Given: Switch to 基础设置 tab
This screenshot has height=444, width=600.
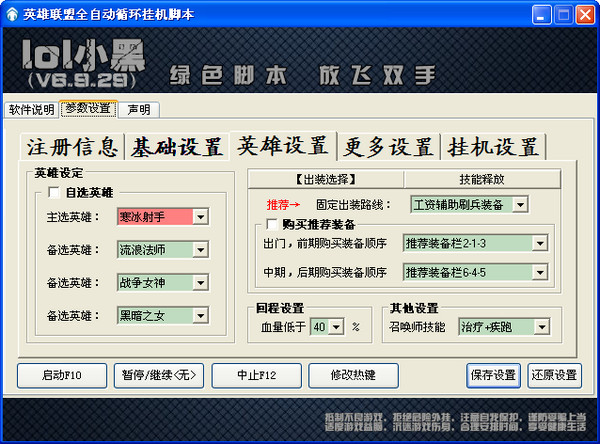Looking at the screenshot, I should coord(177,147).
